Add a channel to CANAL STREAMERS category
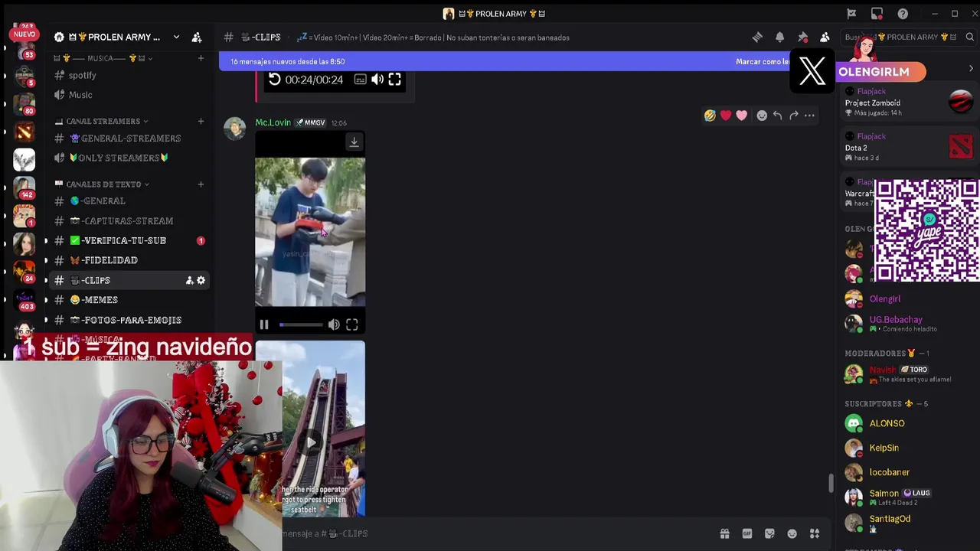The height and width of the screenshot is (551, 980). click(x=201, y=121)
